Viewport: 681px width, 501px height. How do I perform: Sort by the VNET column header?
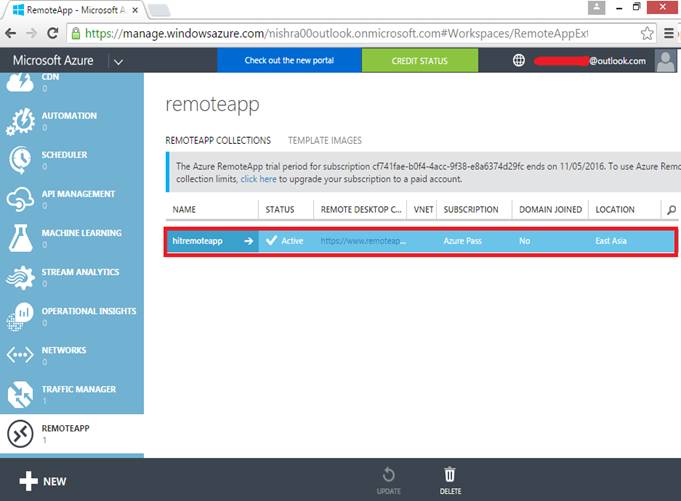pos(423,210)
